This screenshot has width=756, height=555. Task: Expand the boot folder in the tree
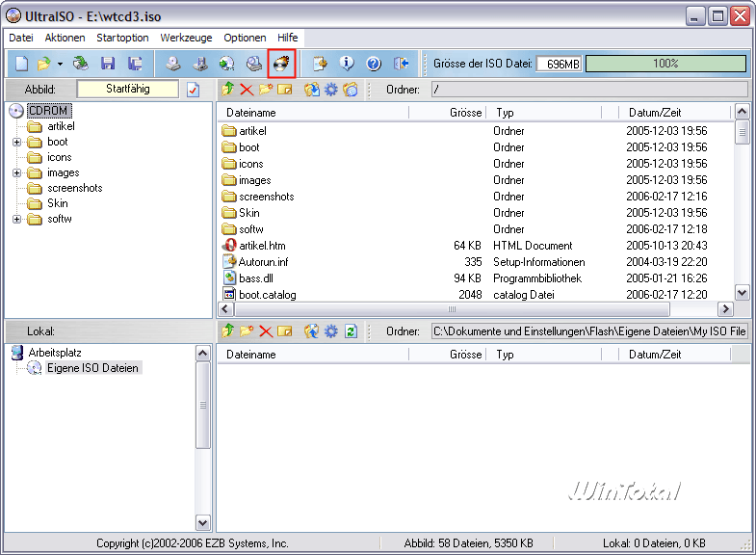click(16, 142)
